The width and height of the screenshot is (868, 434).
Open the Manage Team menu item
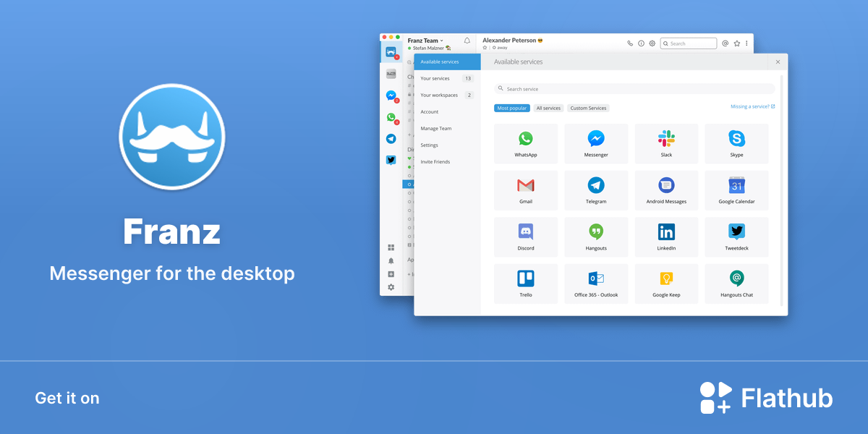(x=447, y=128)
